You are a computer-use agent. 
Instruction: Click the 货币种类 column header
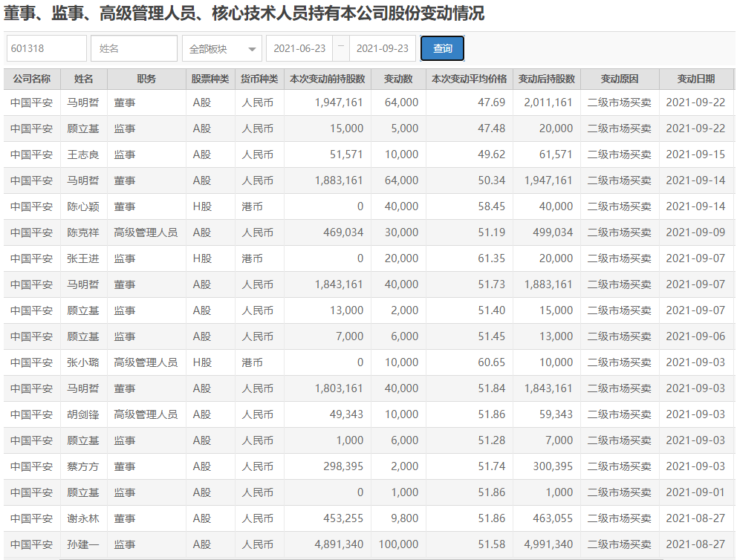point(259,79)
